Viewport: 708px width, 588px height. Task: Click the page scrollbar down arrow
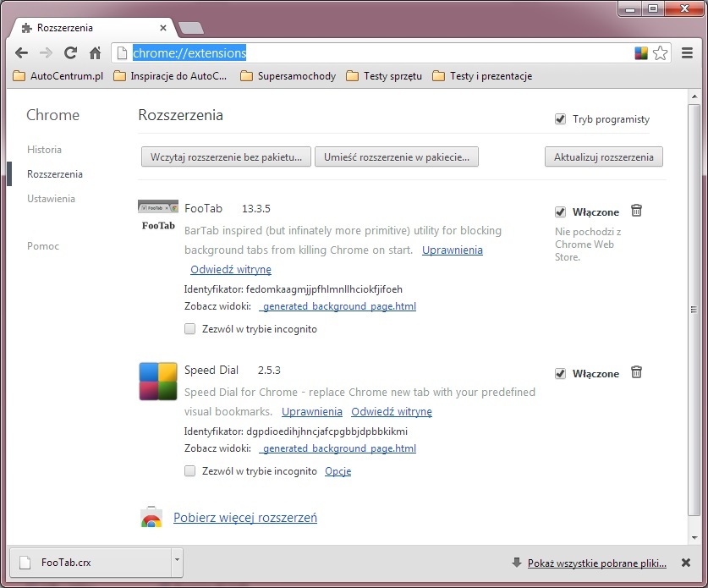click(x=694, y=537)
